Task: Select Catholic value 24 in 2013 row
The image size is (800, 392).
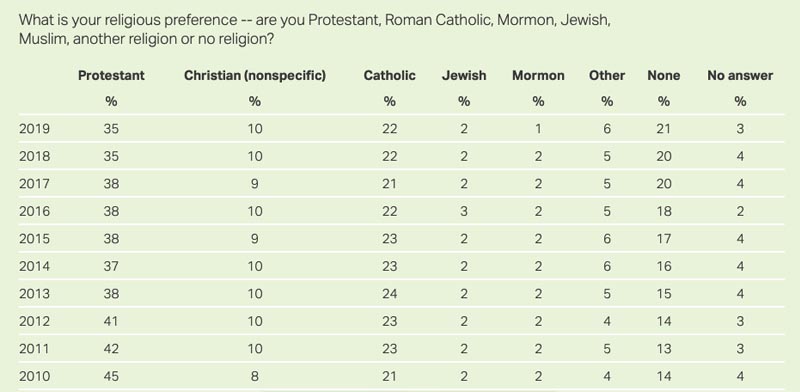Action: tap(389, 294)
